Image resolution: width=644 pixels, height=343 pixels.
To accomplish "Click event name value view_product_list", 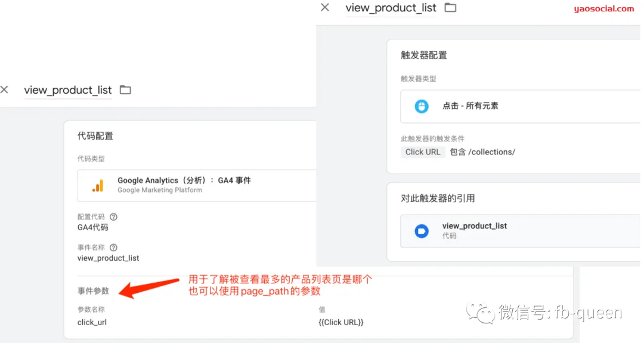I will 109,258.
